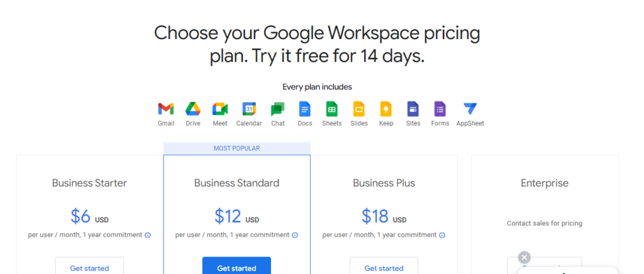Click the Google Chat icon

click(x=277, y=109)
